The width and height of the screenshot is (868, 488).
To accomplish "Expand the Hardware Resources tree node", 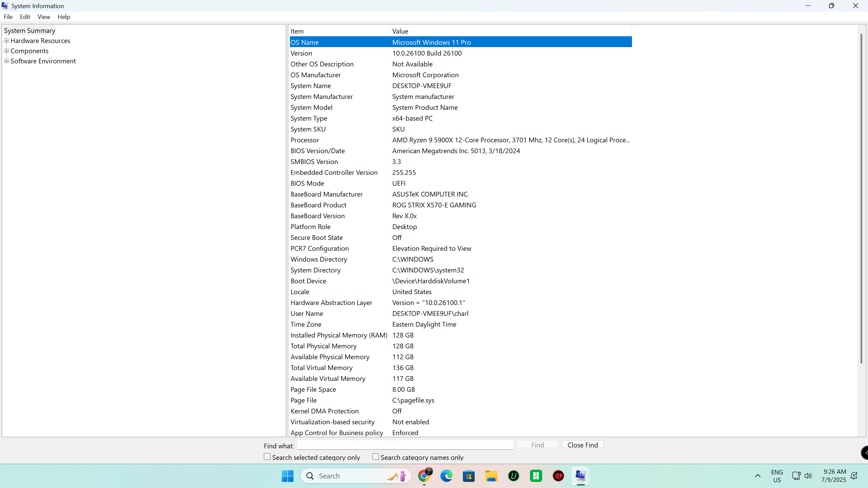I will pyautogui.click(x=6, y=41).
